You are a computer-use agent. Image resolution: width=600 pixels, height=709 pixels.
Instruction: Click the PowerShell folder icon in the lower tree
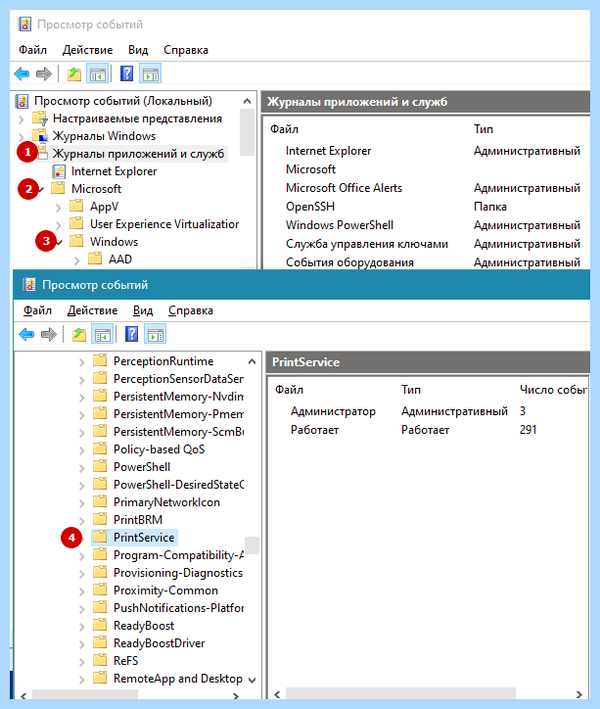pos(99,466)
